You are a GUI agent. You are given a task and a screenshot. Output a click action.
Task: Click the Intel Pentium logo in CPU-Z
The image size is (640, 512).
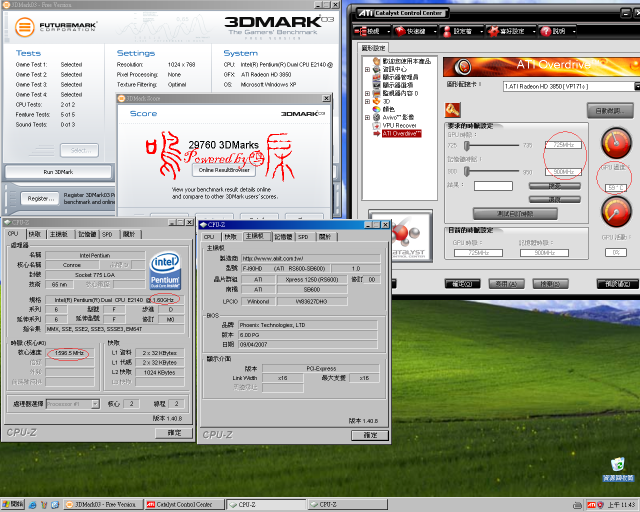pyautogui.click(x=165, y=270)
